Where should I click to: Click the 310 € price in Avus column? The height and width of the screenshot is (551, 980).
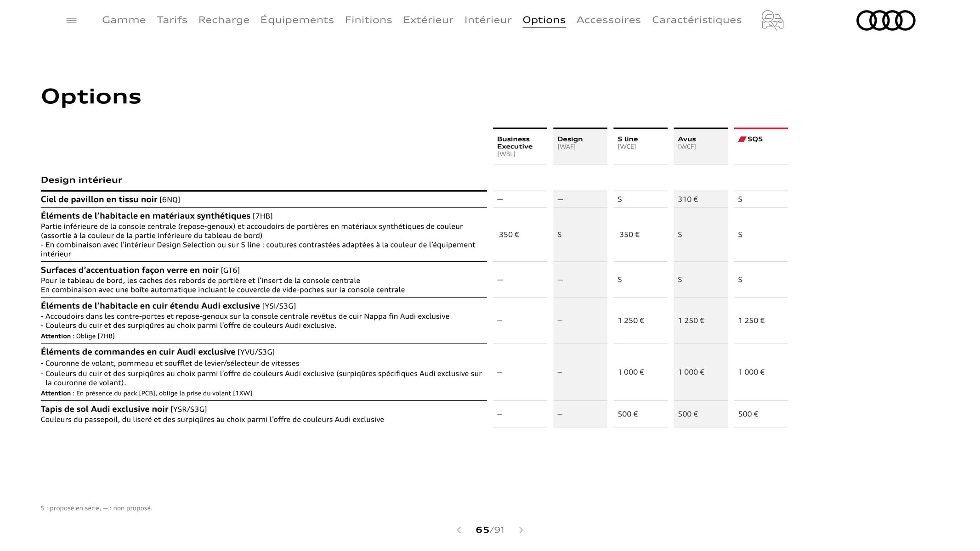point(688,199)
